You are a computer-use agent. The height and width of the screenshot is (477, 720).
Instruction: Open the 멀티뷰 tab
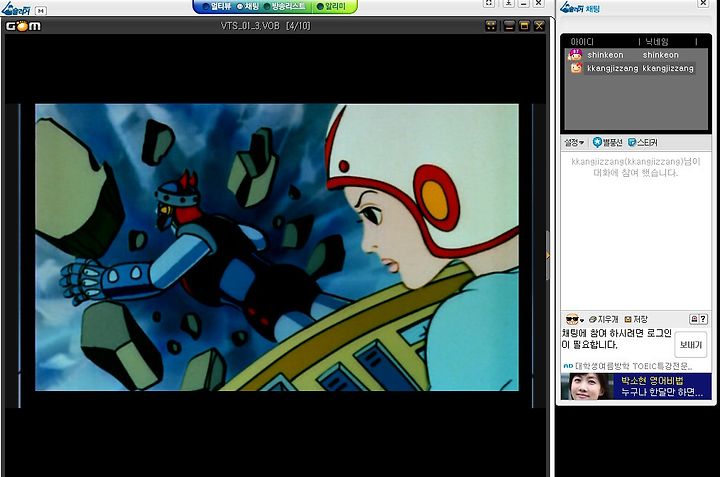coord(216,6)
